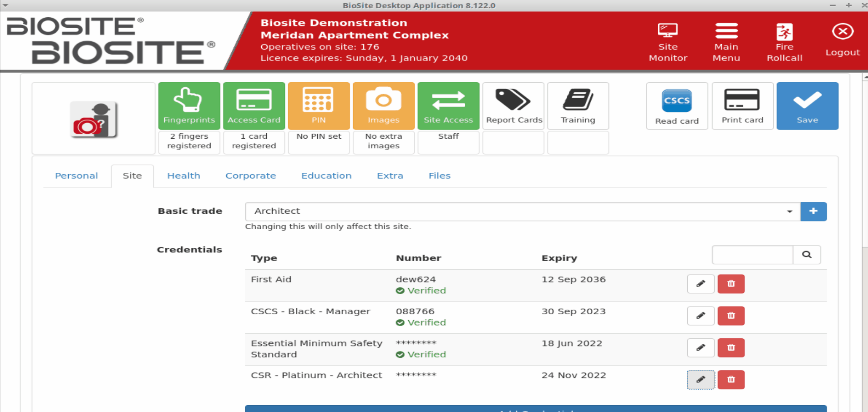
Task: Edit the CSCS - Black - Manager credential
Action: (700, 316)
